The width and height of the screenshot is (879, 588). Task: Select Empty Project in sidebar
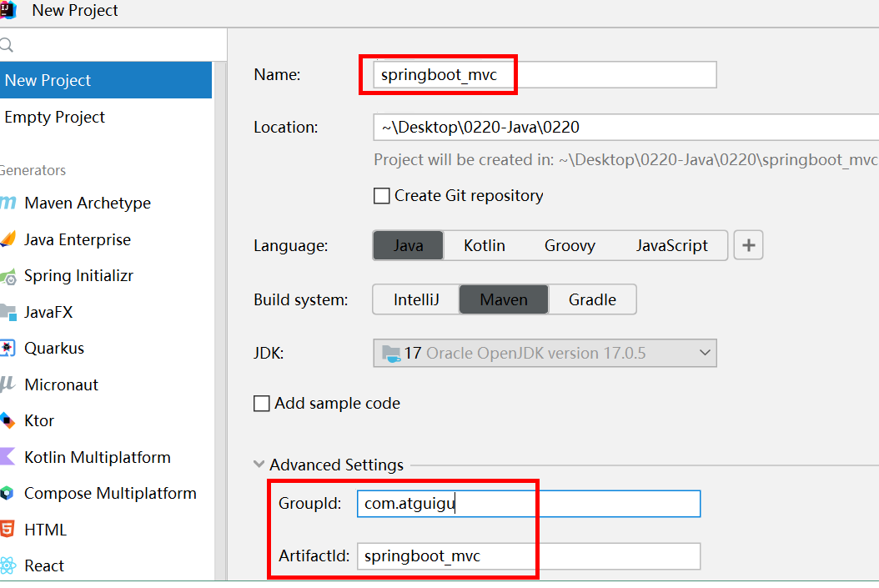[x=55, y=118]
